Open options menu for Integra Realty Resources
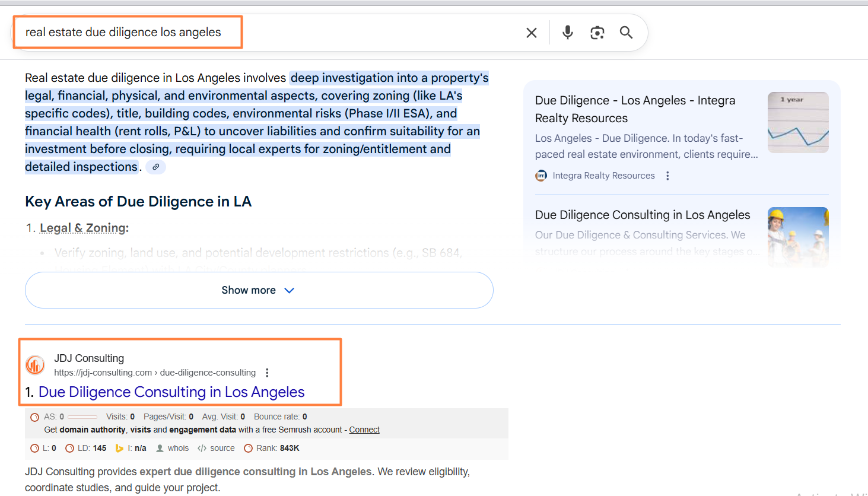 (x=667, y=176)
